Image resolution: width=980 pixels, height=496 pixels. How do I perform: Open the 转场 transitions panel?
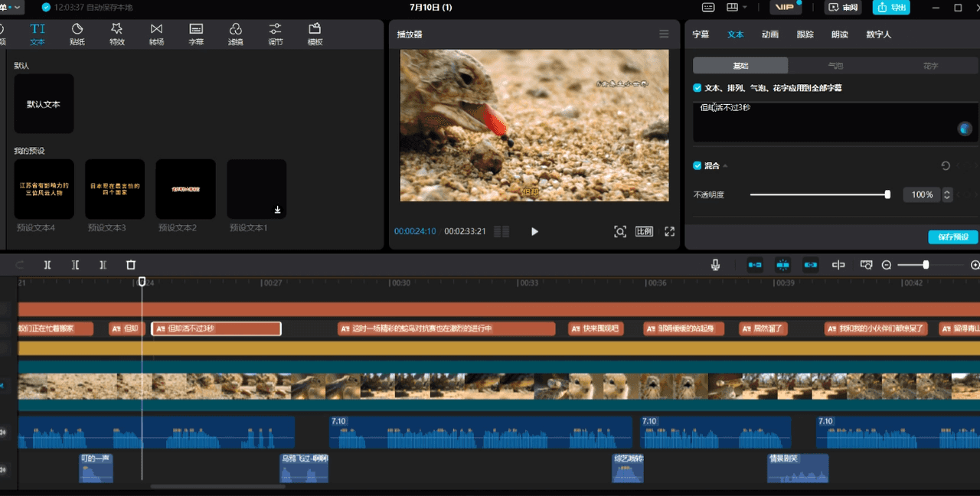click(156, 34)
